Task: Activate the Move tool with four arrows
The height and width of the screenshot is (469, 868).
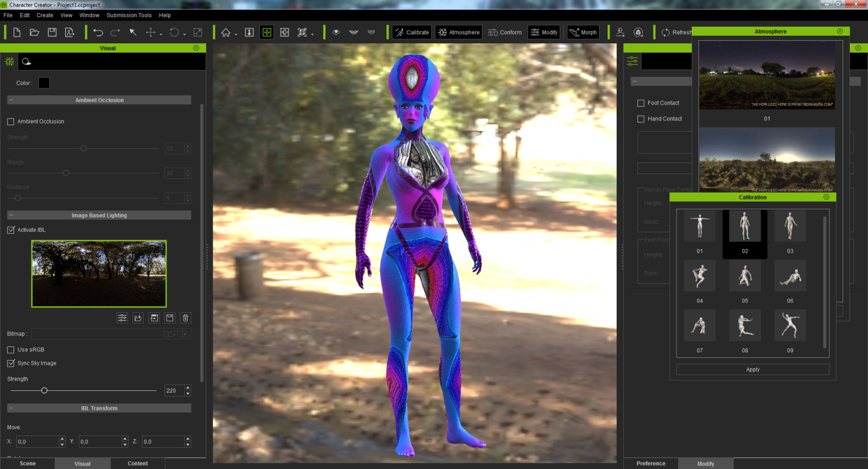Action: [150, 33]
